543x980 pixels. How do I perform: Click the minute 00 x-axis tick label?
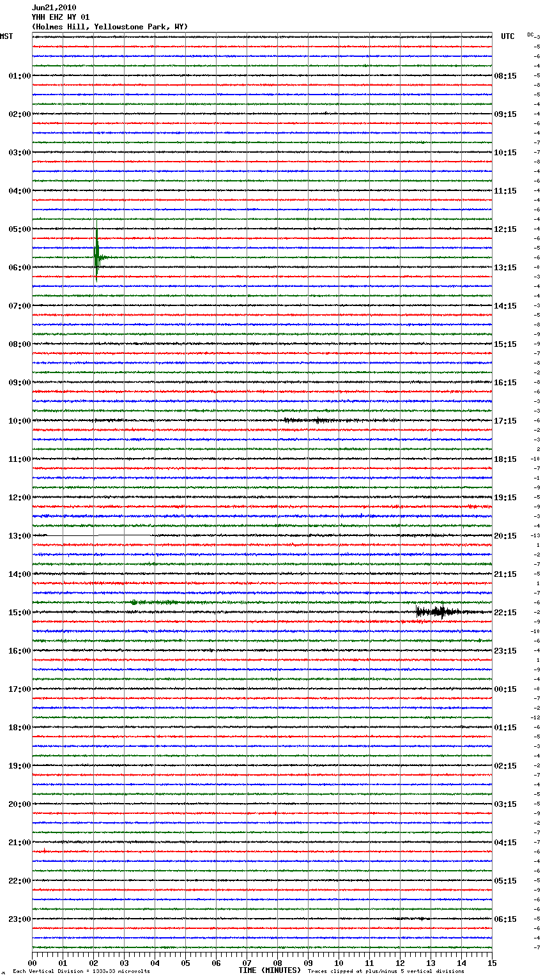pyautogui.click(x=32, y=963)
